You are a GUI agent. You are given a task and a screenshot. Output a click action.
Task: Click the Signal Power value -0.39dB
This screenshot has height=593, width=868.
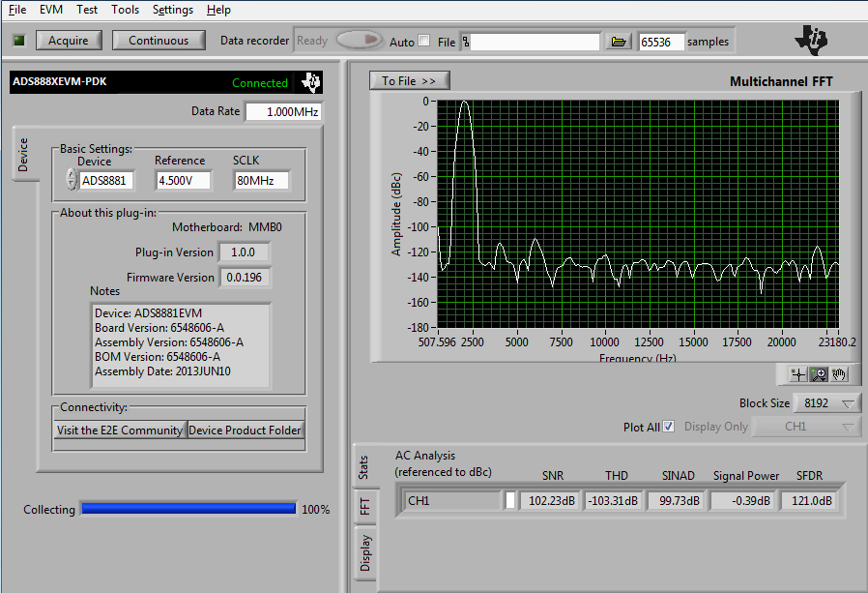click(x=744, y=500)
